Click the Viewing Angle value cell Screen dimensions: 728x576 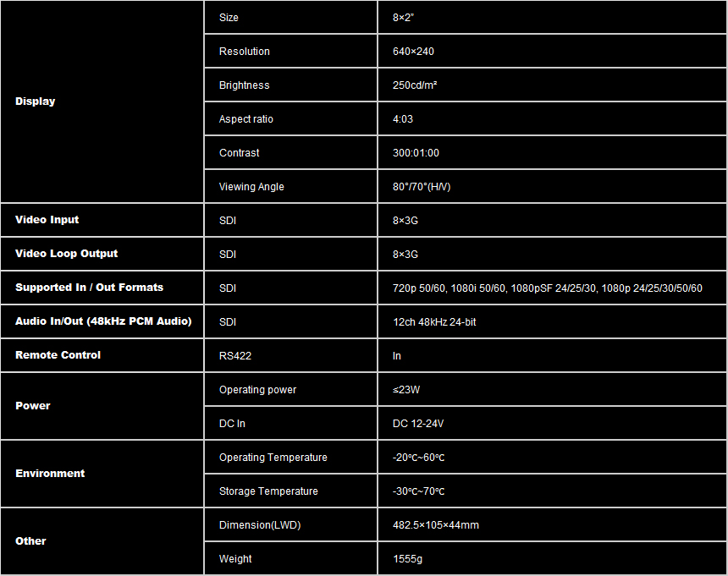(422, 187)
